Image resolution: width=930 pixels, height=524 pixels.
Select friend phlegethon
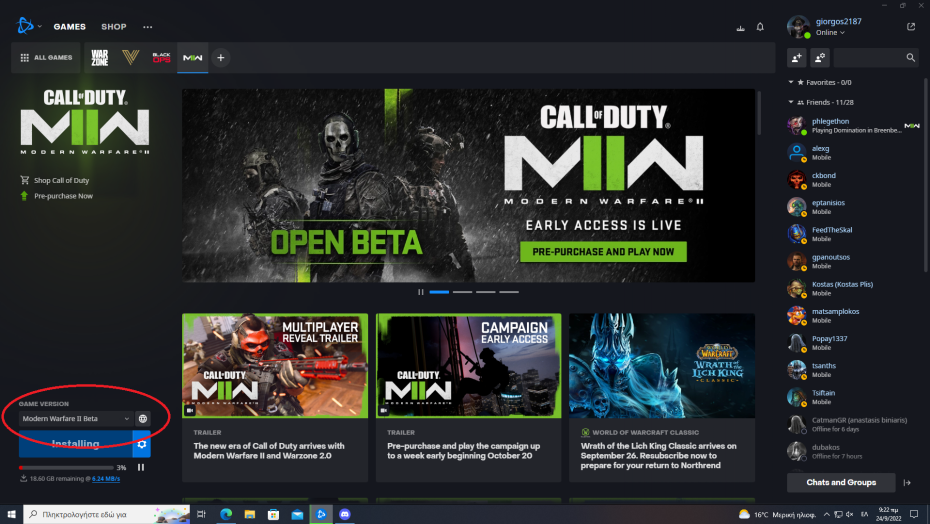click(854, 125)
